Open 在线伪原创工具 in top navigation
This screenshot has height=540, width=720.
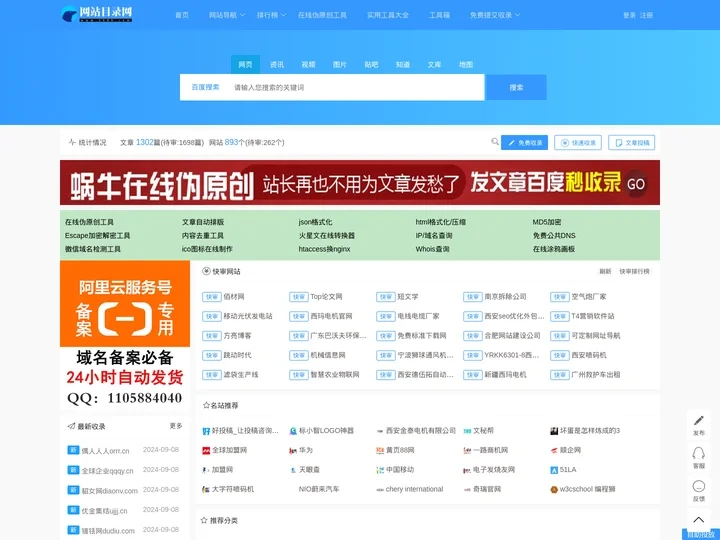tap(322, 15)
